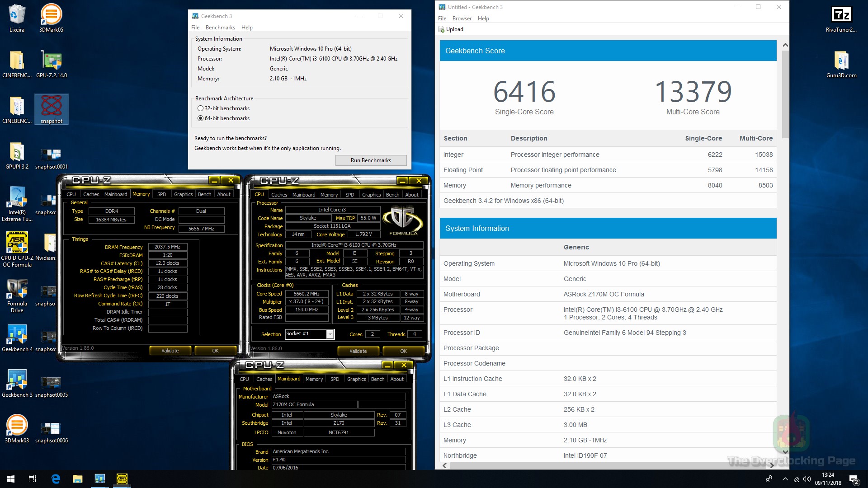Open the Browser menu in Geekbench results
This screenshot has width=868, height=488.
click(x=462, y=18)
